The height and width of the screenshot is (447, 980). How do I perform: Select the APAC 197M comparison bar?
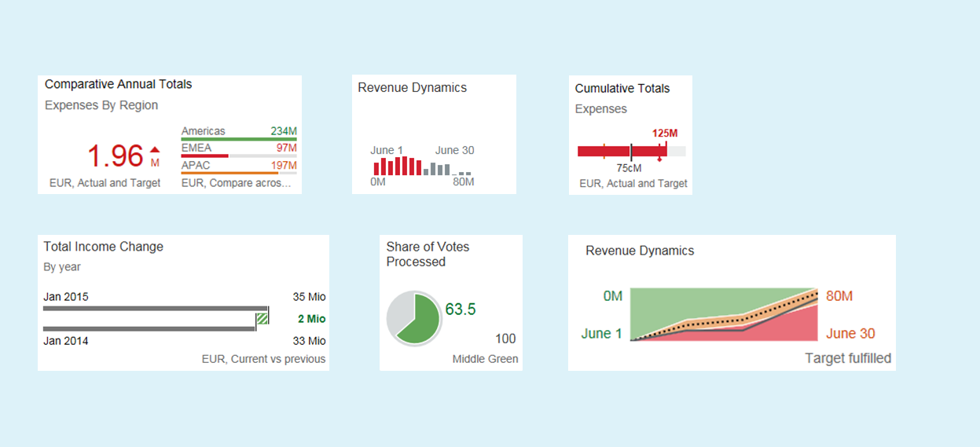click(x=229, y=173)
